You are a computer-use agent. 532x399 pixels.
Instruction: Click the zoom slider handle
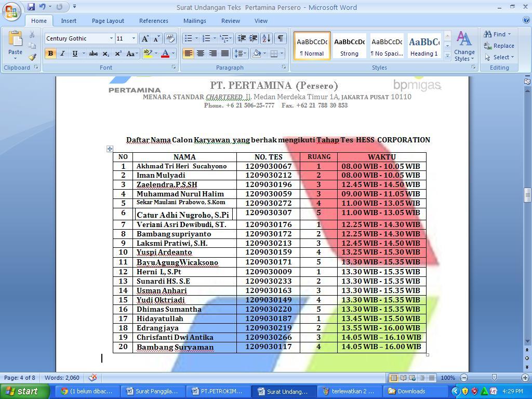[494, 378]
